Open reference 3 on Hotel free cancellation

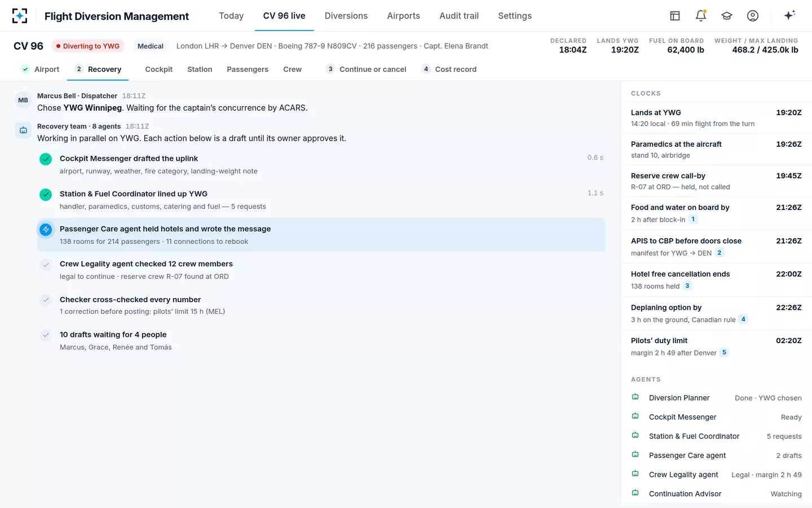click(x=687, y=286)
